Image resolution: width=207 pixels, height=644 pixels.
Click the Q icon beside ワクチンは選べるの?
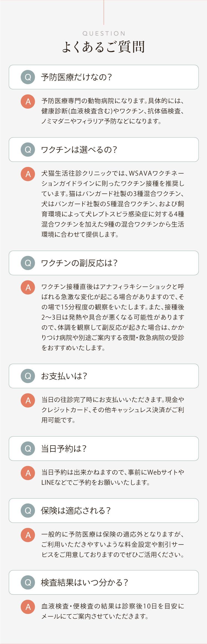tap(28, 150)
